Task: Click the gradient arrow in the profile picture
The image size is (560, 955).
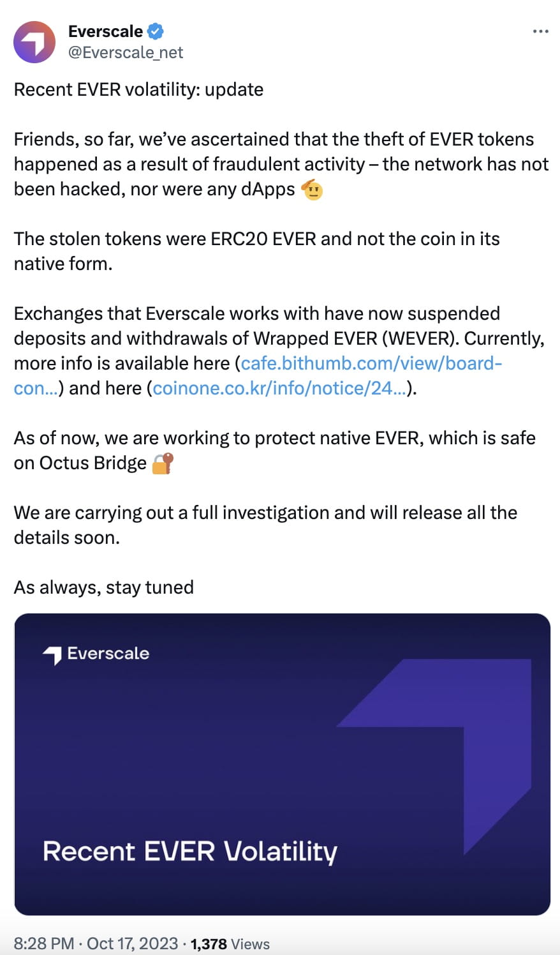Action: tap(34, 41)
